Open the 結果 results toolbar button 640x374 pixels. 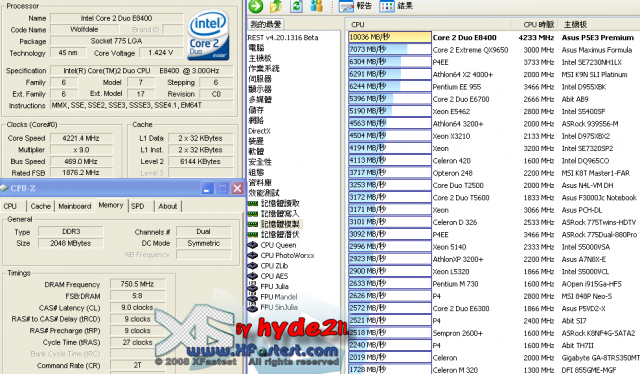point(396,6)
